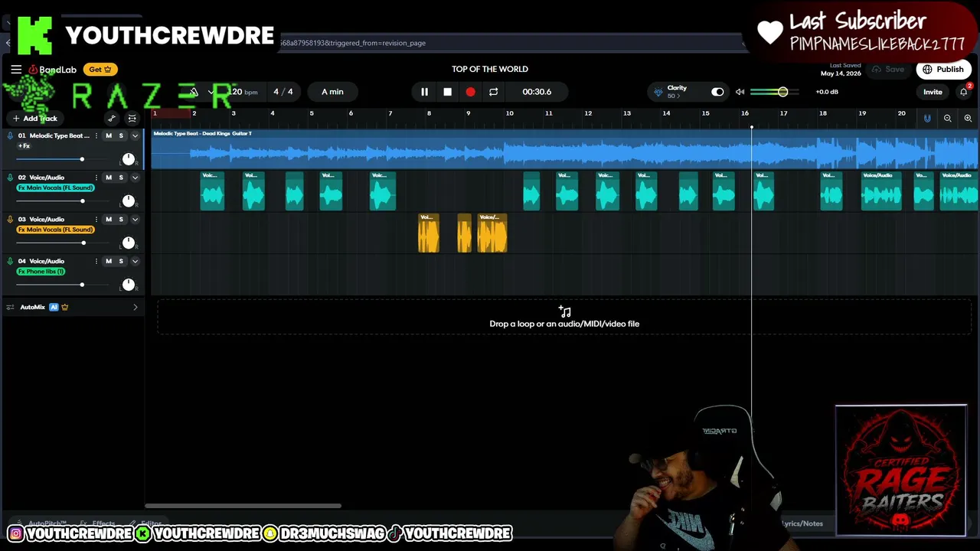Click the collapse tracks icon beside automation

point(132,119)
